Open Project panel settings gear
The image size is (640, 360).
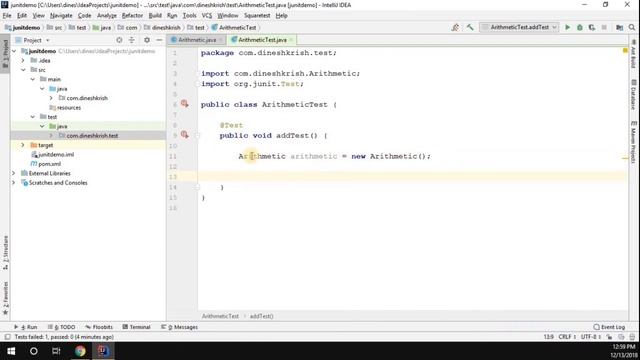pyautogui.click(x=147, y=40)
